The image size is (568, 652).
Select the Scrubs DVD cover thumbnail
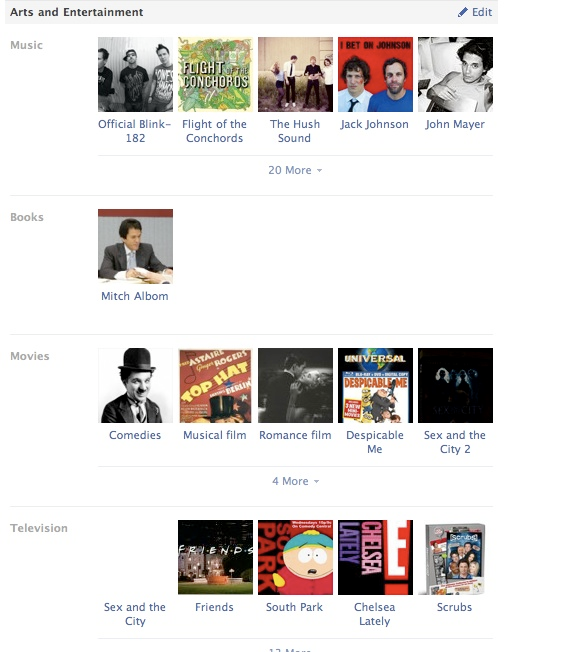coord(455,557)
